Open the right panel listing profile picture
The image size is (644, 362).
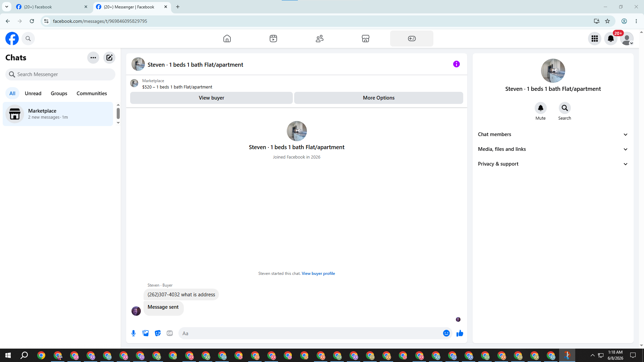[x=553, y=71]
